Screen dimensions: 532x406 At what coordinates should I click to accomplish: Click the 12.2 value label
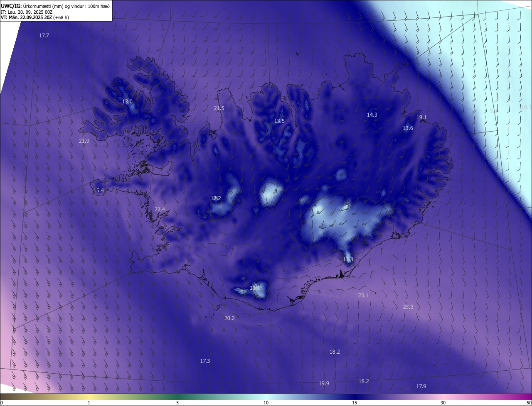click(216, 198)
